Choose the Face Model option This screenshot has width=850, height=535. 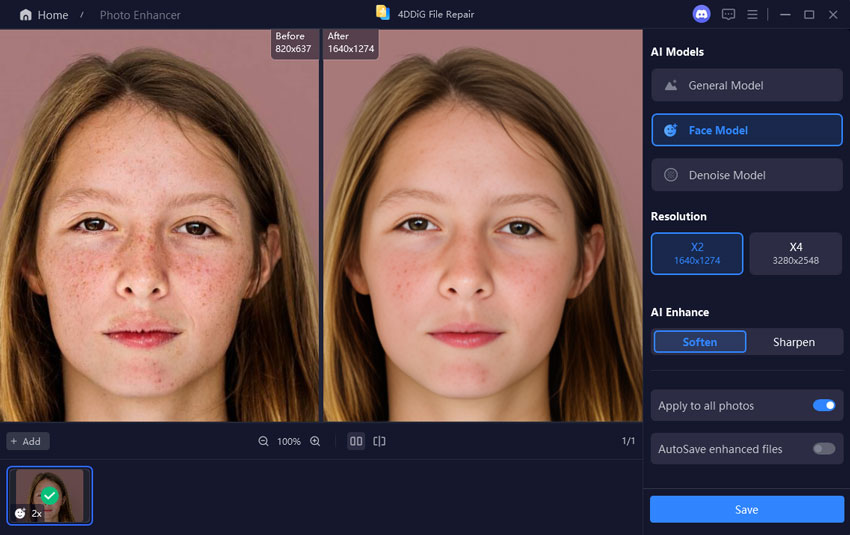coord(746,130)
